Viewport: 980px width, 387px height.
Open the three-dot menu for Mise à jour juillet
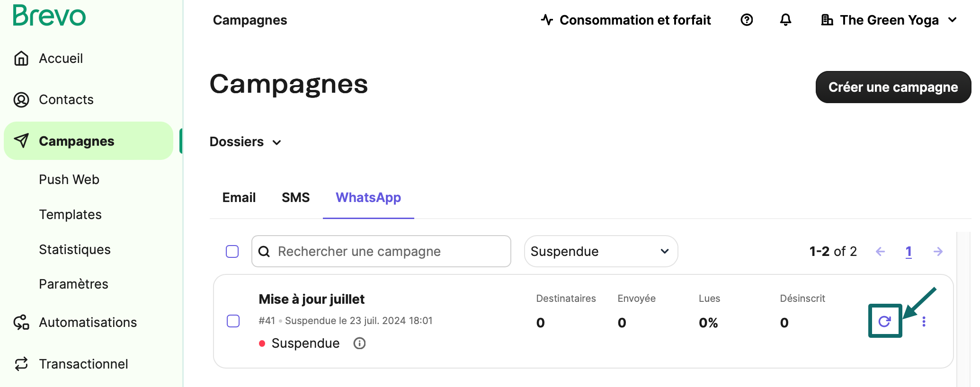pyautogui.click(x=924, y=321)
